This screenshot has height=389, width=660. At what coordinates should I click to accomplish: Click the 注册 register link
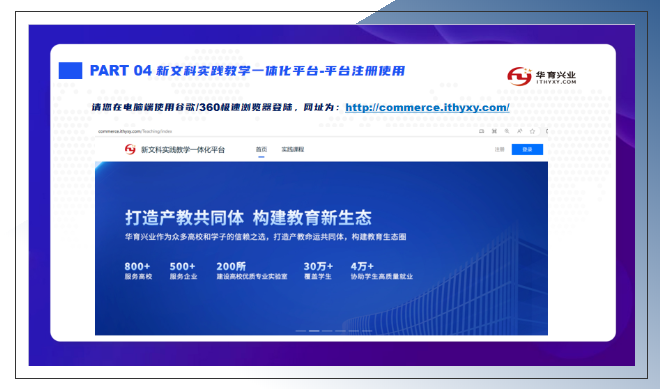coord(499,149)
